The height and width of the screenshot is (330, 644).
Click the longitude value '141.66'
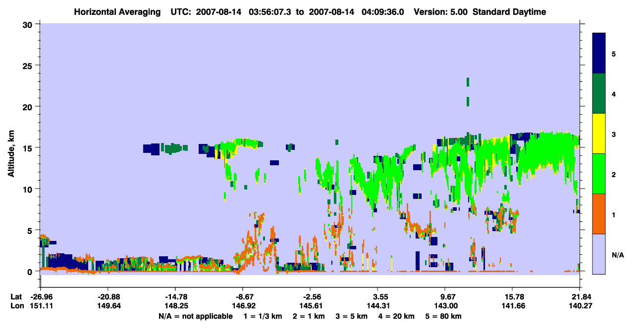click(512, 306)
